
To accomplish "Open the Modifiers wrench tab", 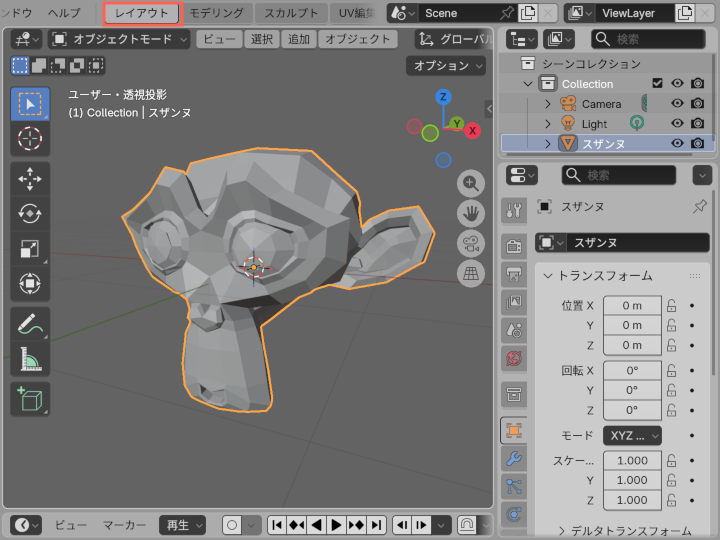I will click(514, 458).
